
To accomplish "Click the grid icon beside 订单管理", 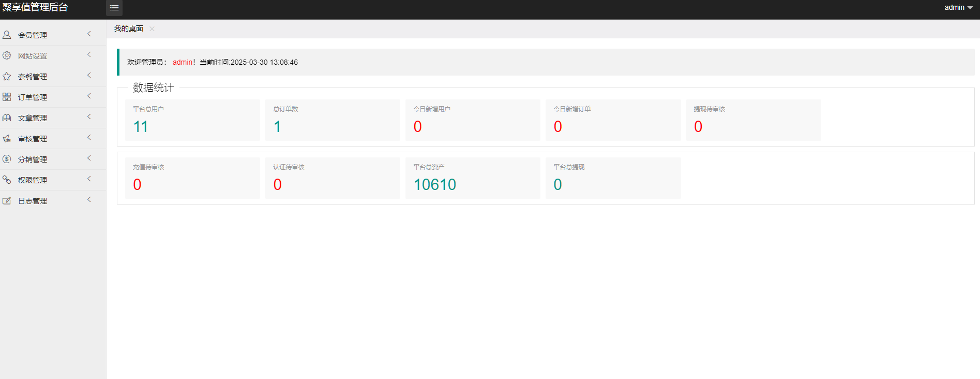I will [7, 97].
